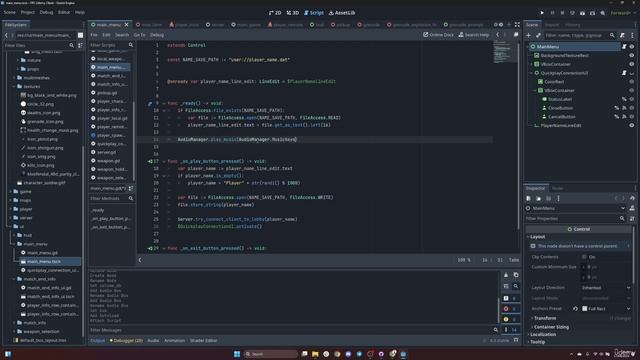Viewport: 640px width, 360px height.
Task: Expand Container Sizing section in Inspector
Action: point(551,327)
